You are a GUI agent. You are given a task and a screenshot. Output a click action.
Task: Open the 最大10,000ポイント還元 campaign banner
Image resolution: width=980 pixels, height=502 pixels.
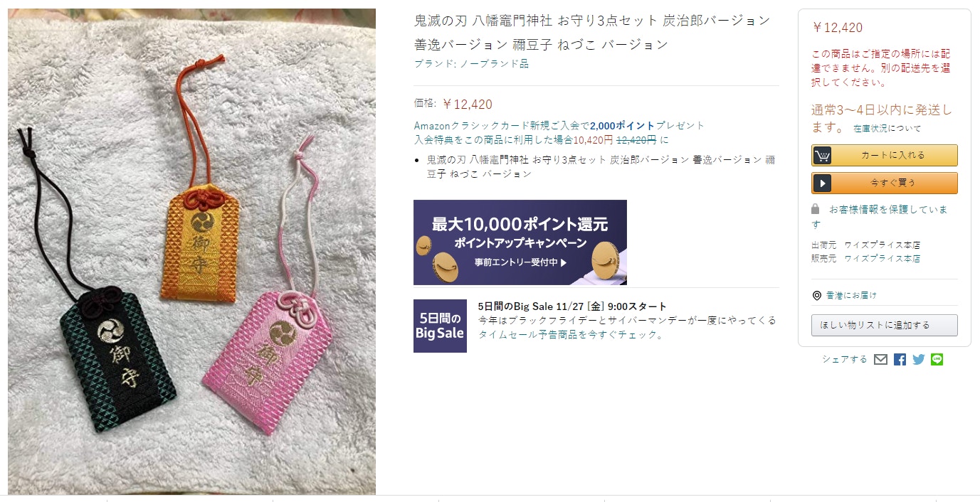click(x=520, y=242)
